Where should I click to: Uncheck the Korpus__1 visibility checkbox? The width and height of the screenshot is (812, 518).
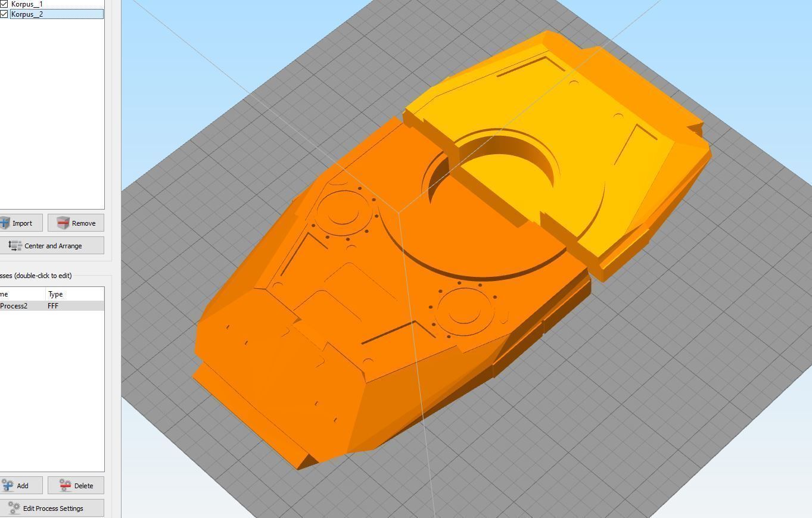[4, 4]
